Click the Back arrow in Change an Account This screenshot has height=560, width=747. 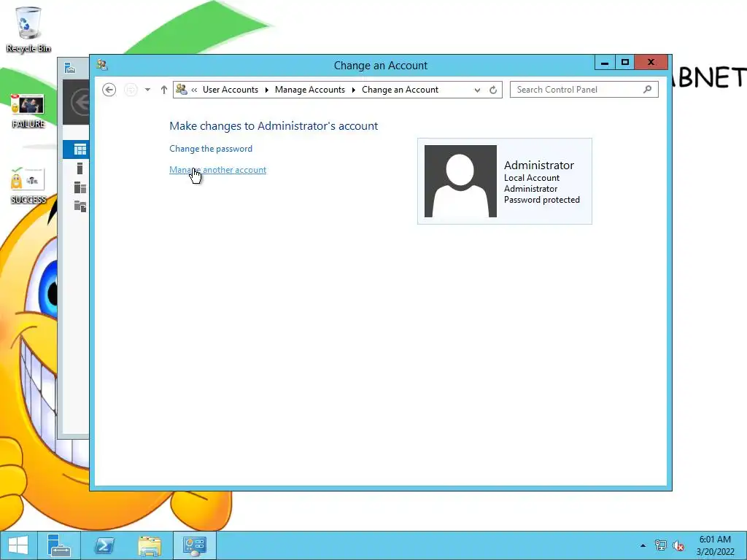pyautogui.click(x=109, y=90)
